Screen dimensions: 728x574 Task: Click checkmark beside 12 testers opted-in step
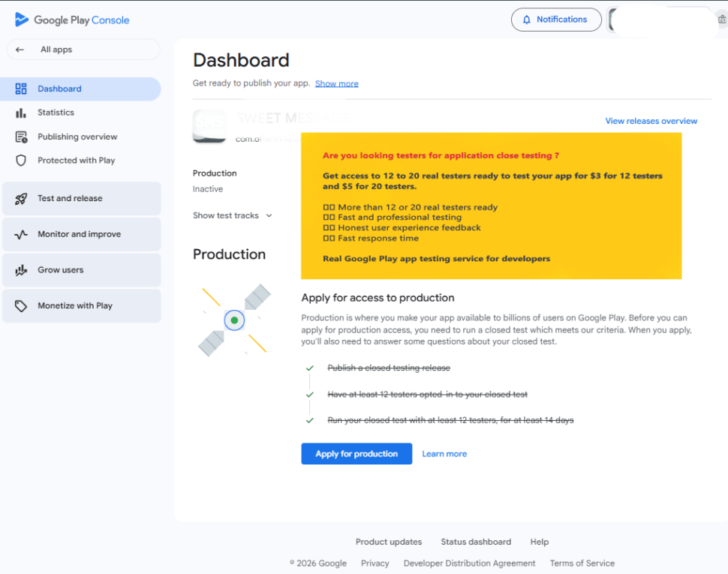pyautogui.click(x=310, y=395)
